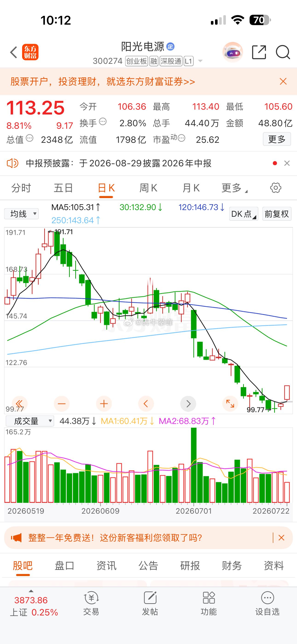Open 股票开户 promo link
This screenshot has width=297, height=644.
[102, 82]
